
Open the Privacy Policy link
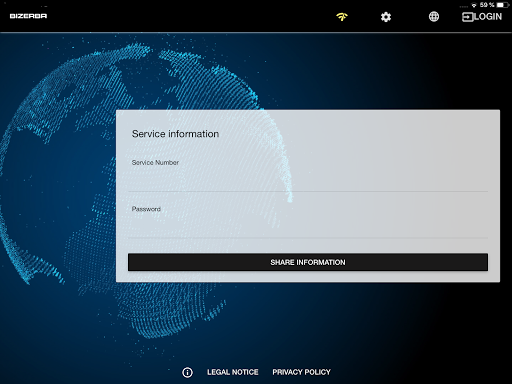coord(301,372)
